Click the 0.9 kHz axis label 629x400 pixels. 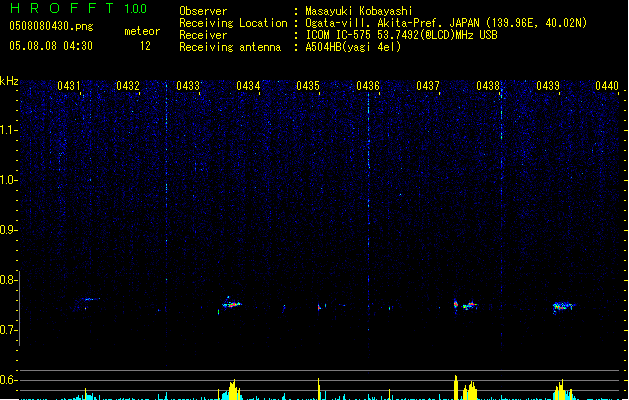pos(8,230)
